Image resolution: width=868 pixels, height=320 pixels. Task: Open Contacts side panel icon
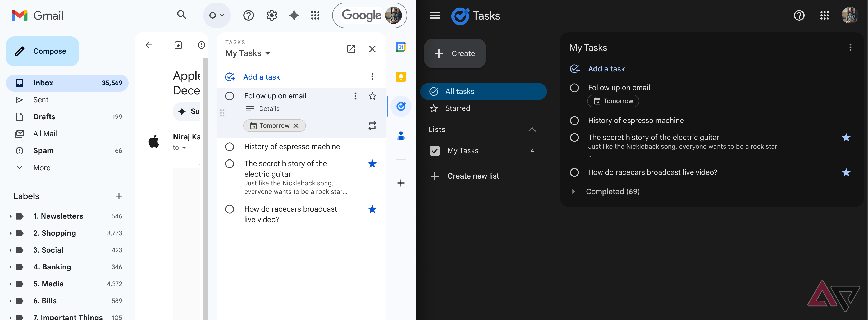(400, 136)
